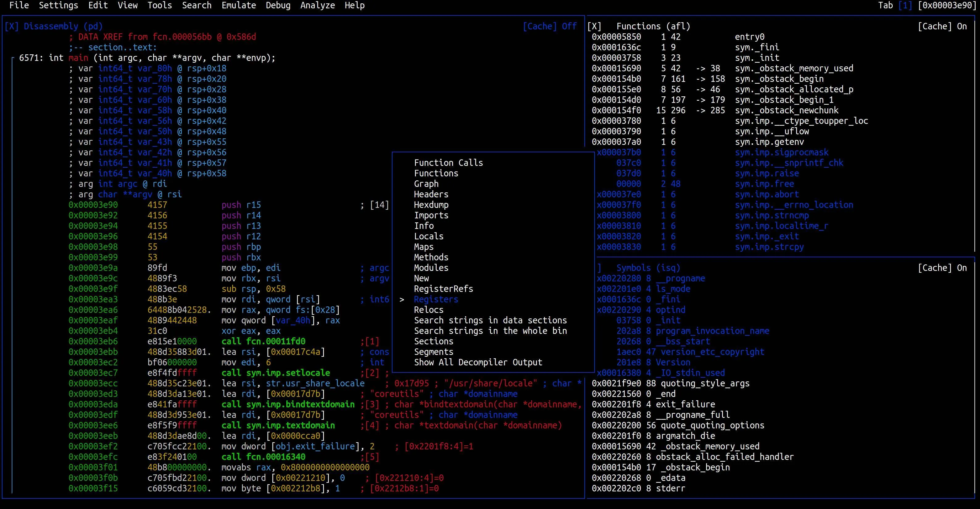980x509 pixels.
Task: Select quoting_style_args in Symbols list
Action: pos(705,383)
